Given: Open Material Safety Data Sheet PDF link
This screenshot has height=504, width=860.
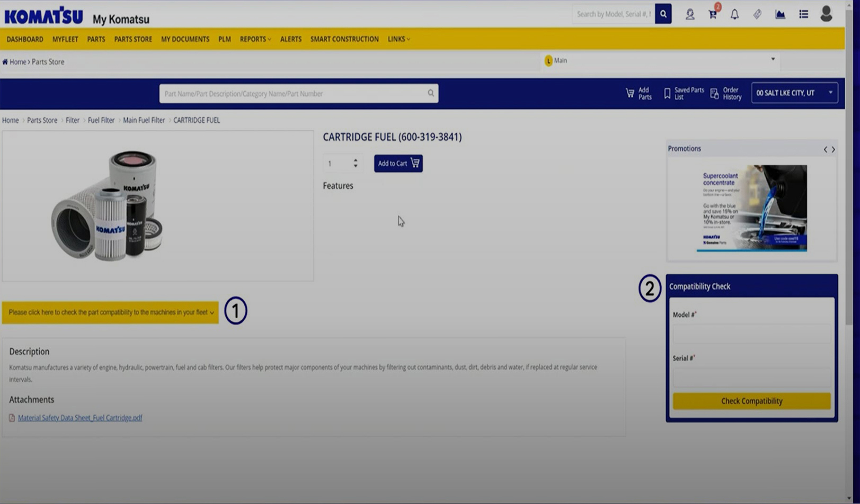Looking at the screenshot, I should coord(80,418).
